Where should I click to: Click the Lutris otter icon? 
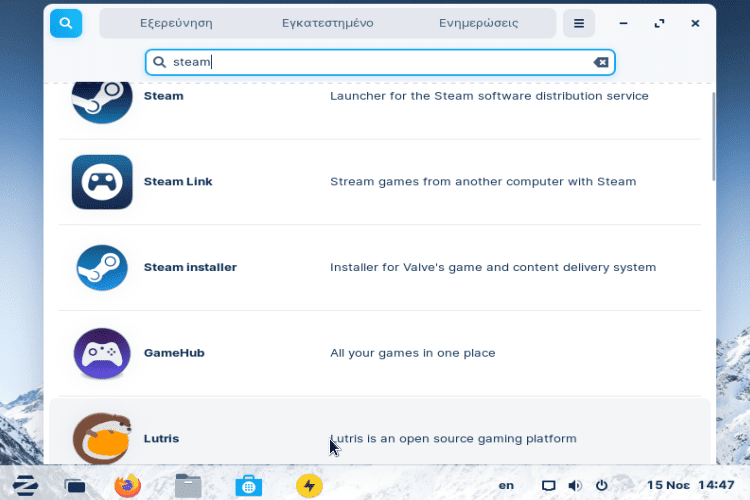pyautogui.click(x=102, y=438)
